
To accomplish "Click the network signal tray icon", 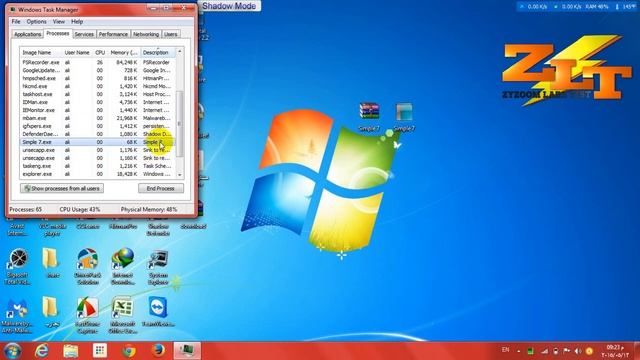I will pyautogui.click(x=544, y=351).
